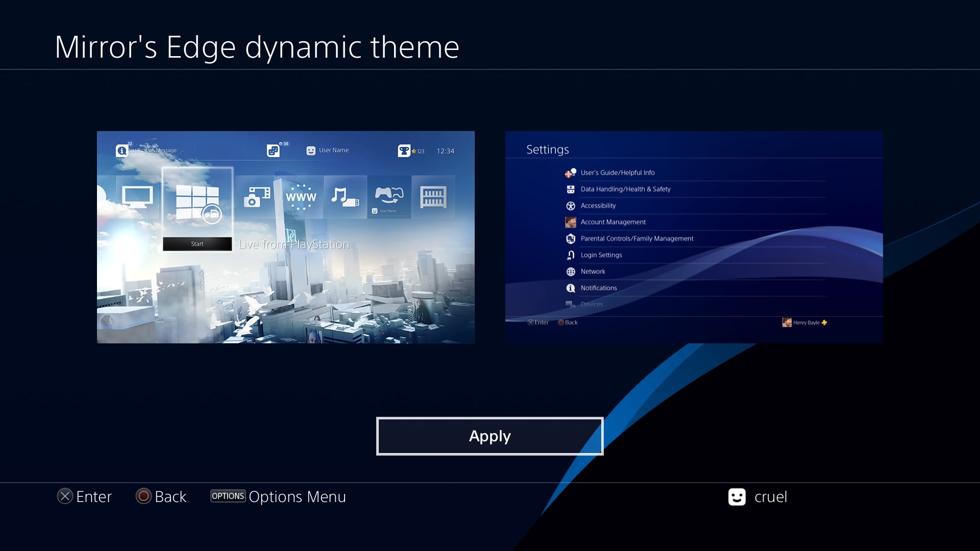Select the Start tile with grid icon
Image resolution: width=980 pixels, height=551 pixels.
(x=198, y=203)
